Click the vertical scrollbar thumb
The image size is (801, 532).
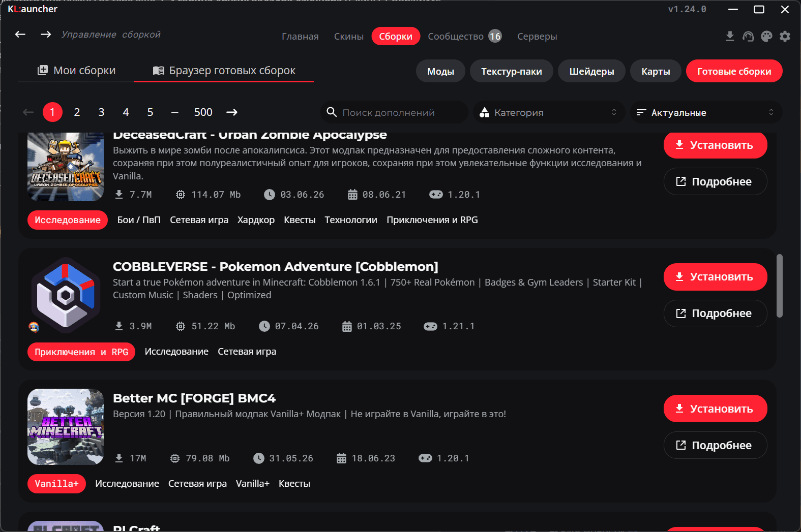click(779, 286)
